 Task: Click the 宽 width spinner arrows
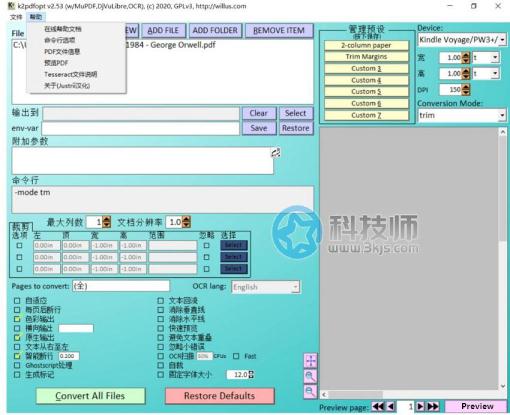click(x=466, y=58)
